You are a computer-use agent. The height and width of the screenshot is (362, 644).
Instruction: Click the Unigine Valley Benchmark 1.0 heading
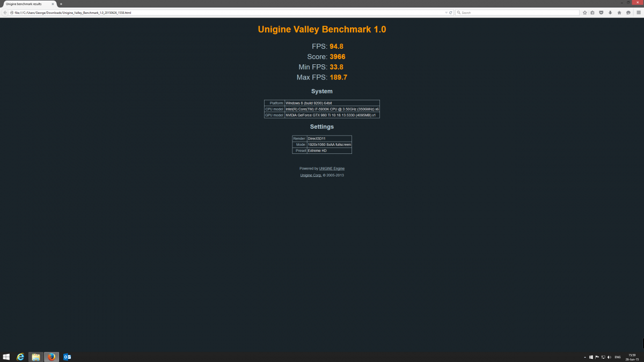click(x=322, y=29)
